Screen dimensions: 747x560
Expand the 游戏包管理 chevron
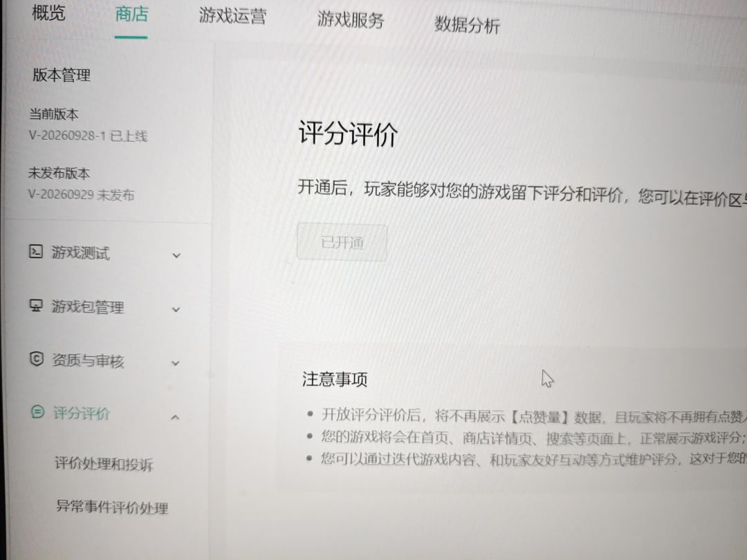click(176, 310)
